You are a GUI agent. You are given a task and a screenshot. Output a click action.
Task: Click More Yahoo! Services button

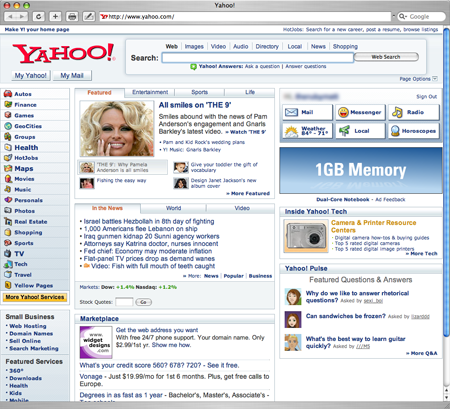click(35, 297)
